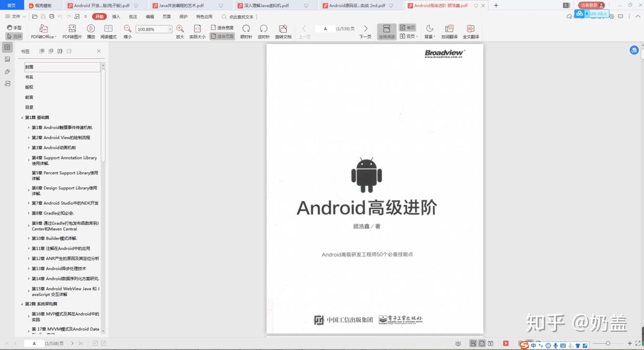Open the 第16章 MVP模式 bookmark
Screen dimensions: 644x350
65,317
